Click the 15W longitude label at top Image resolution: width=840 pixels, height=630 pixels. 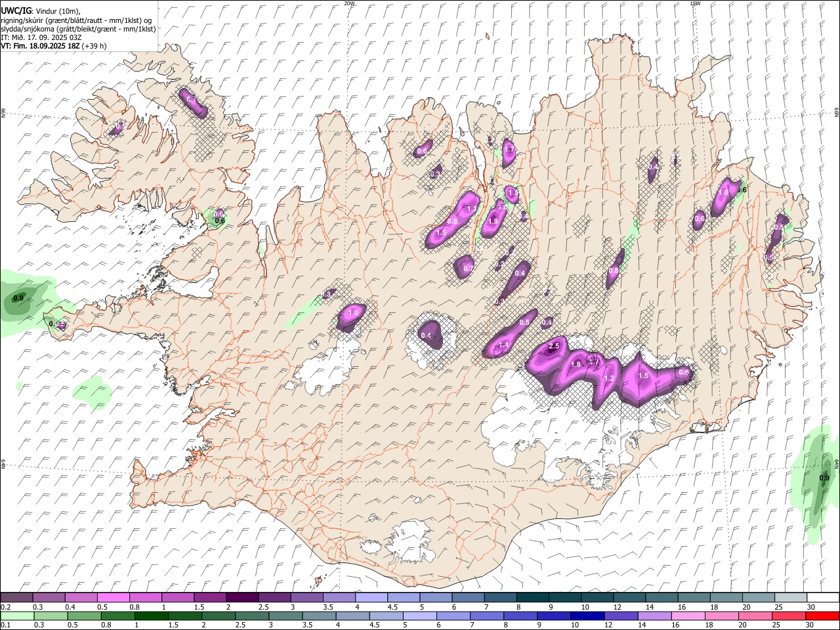click(x=695, y=3)
